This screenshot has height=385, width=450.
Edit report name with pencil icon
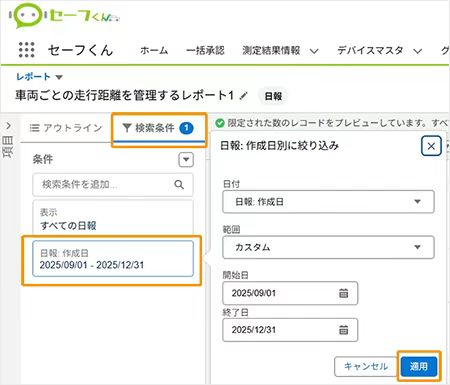coord(244,96)
